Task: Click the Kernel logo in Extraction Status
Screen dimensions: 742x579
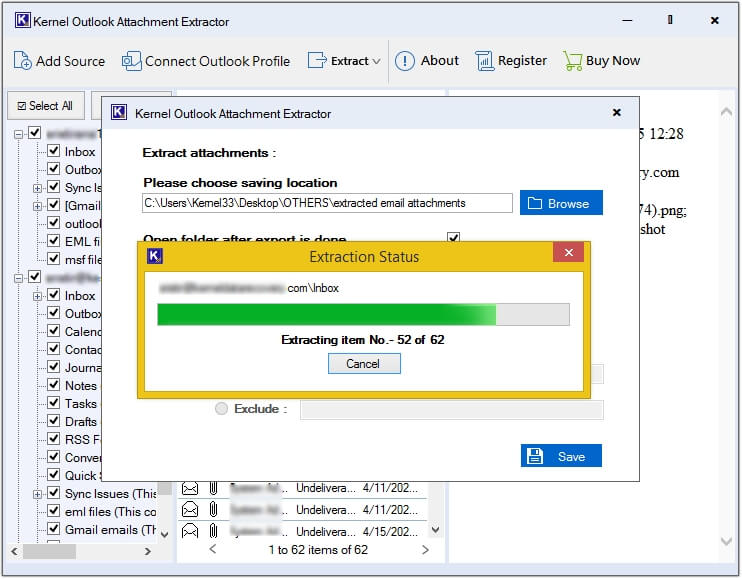Action: click(155, 256)
